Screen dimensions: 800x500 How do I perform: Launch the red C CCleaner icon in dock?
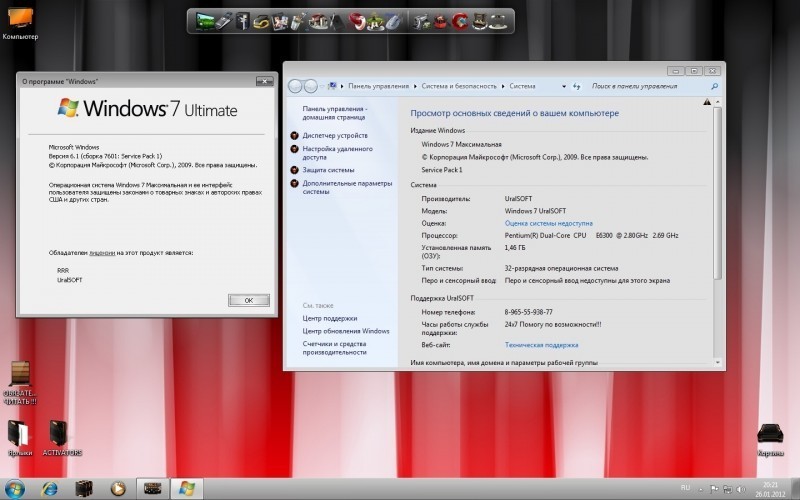pyautogui.click(x=460, y=22)
